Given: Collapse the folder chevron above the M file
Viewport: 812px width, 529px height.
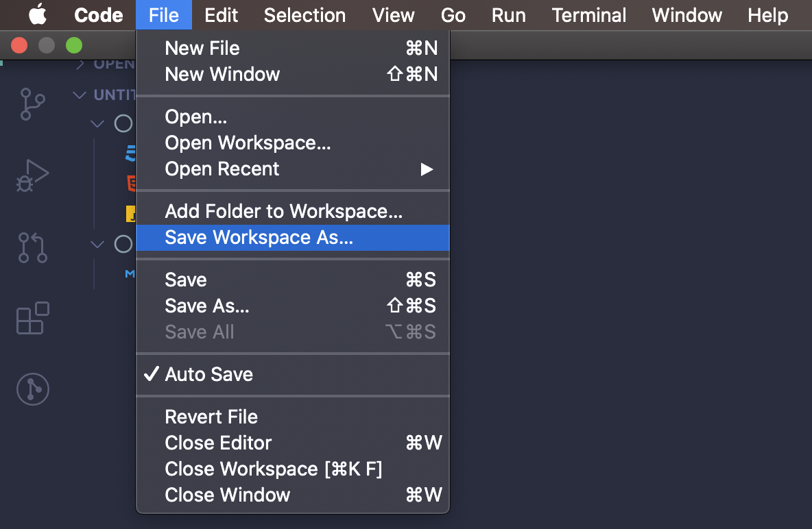Looking at the screenshot, I should (97, 244).
